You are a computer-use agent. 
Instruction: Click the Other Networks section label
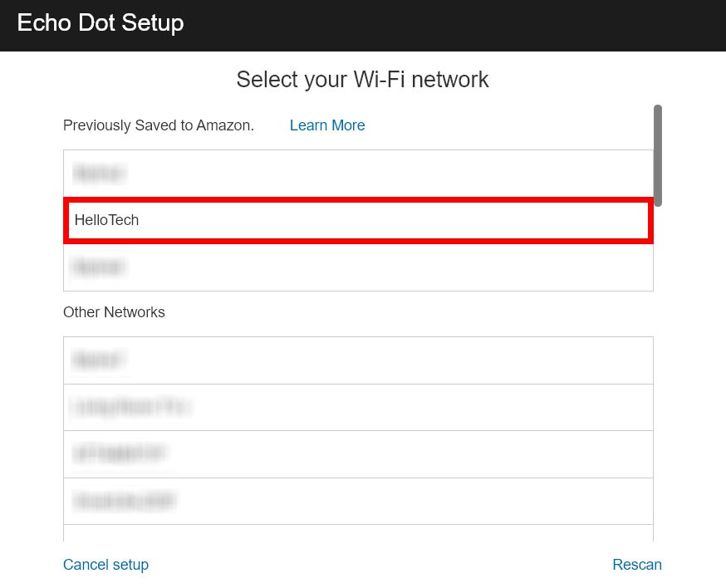114,312
